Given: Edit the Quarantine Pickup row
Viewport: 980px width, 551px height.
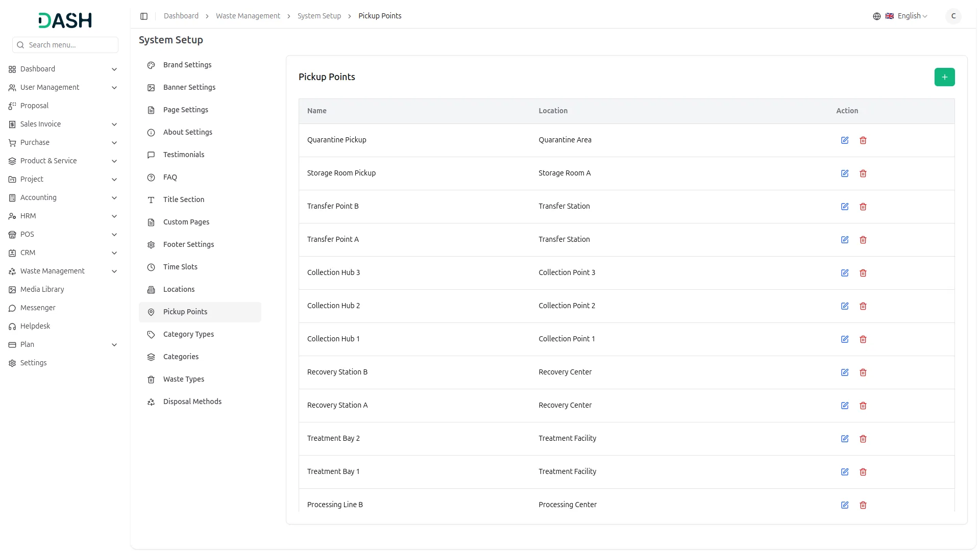Looking at the screenshot, I should (x=845, y=140).
